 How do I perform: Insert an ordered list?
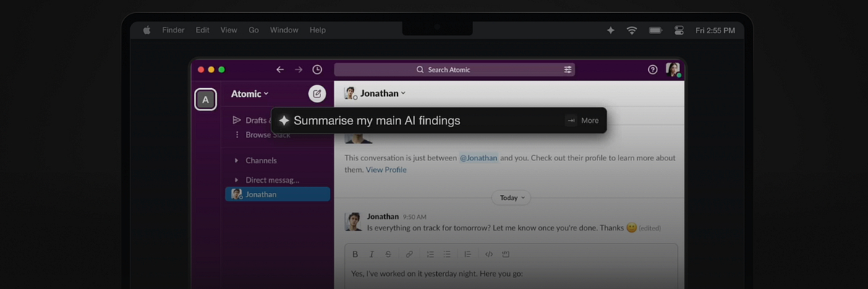coord(430,254)
